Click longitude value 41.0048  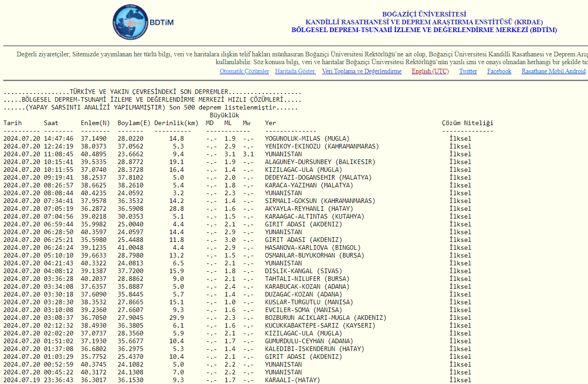130,247
